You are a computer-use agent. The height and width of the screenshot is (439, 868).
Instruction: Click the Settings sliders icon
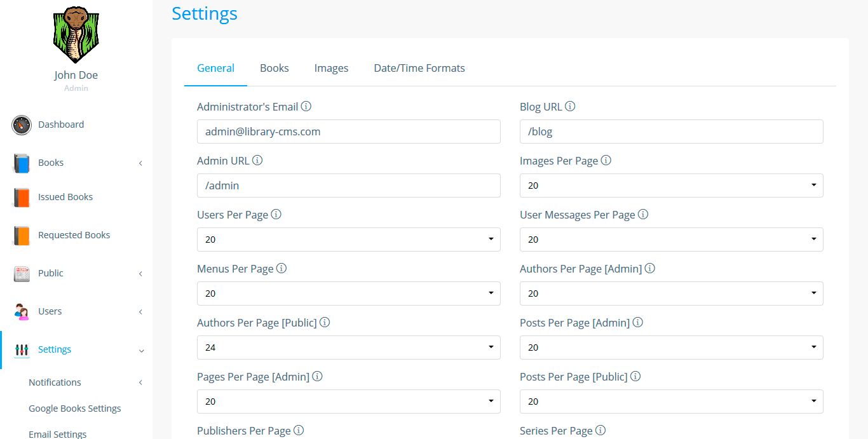click(22, 350)
